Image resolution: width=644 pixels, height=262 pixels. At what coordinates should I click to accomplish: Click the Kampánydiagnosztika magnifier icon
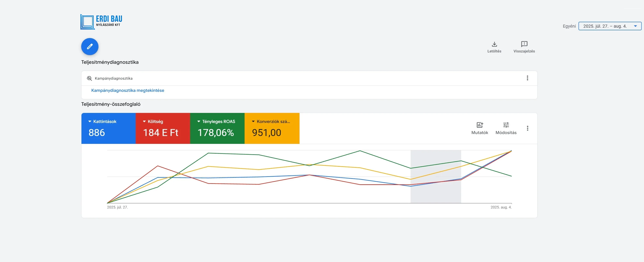click(x=89, y=78)
